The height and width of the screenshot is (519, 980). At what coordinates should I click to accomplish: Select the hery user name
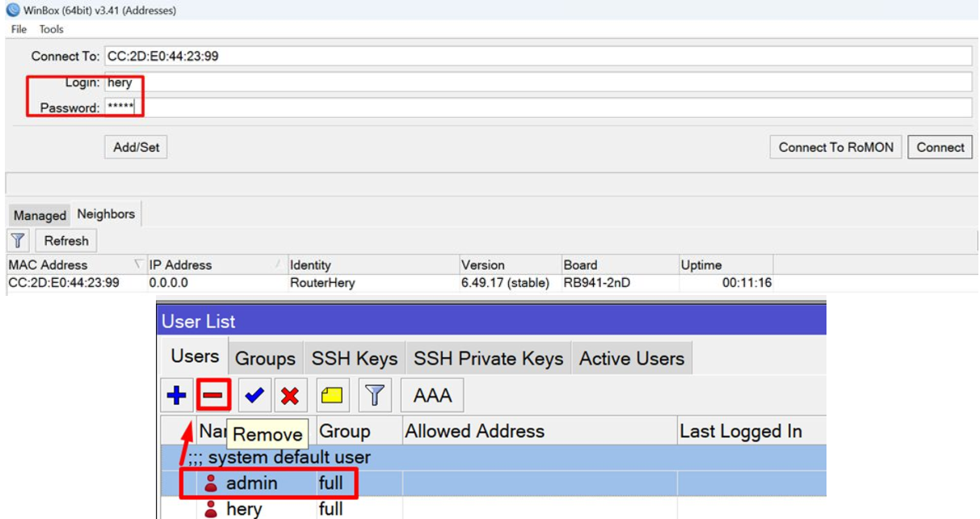coord(245,509)
